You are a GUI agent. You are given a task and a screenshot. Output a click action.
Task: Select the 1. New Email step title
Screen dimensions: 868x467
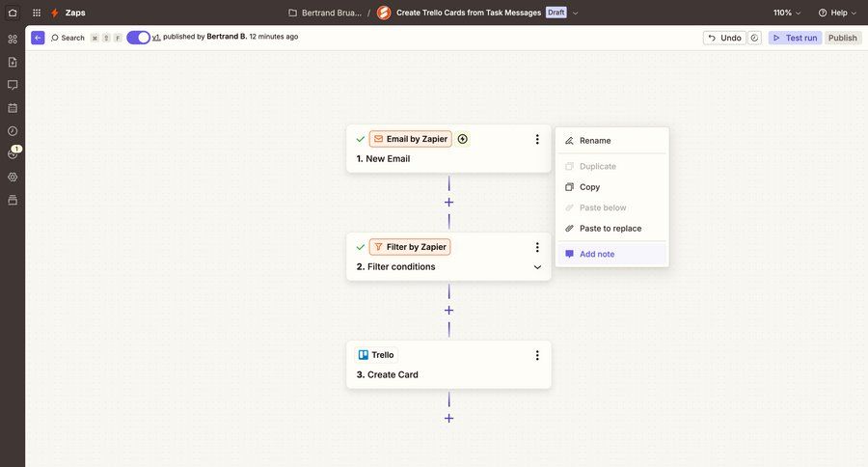[x=383, y=159]
